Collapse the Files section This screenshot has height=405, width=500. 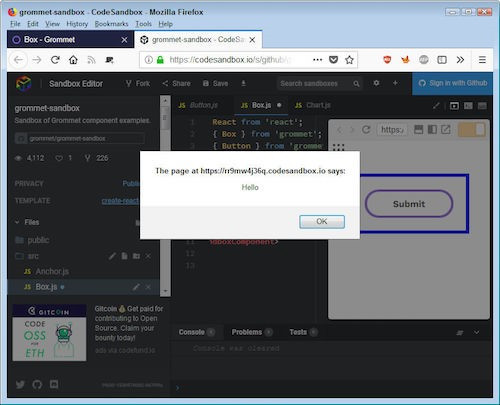(x=27, y=222)
